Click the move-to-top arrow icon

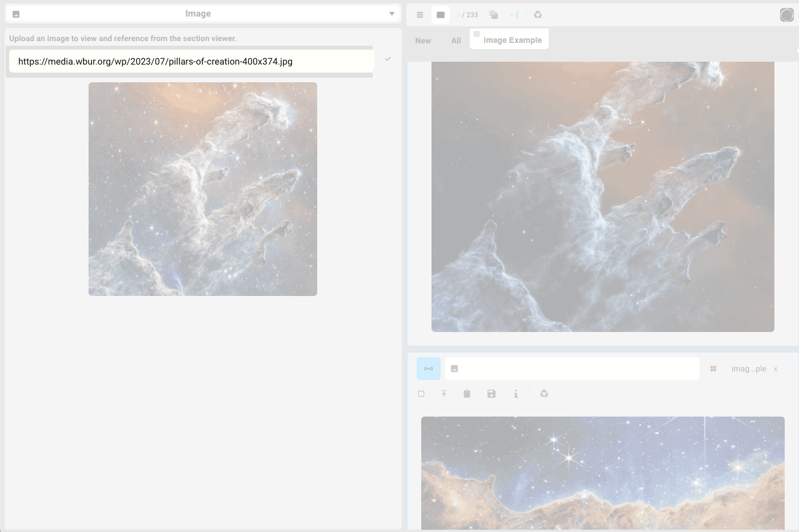coord(444,394)
